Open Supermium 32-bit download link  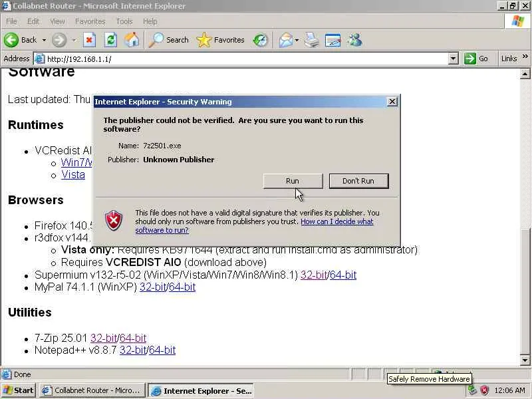pos(313,275)
